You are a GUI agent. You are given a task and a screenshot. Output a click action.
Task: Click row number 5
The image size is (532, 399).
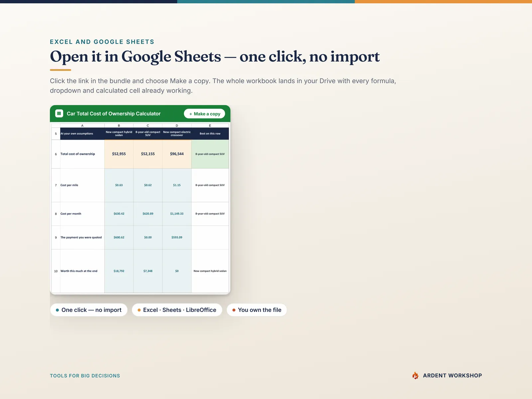pyautogui.click(x=56, y=134)
